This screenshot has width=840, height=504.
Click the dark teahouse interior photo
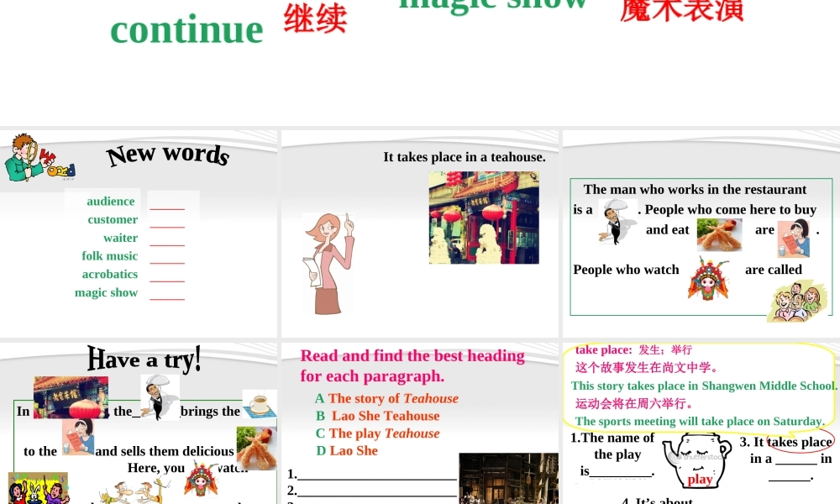click(509, 478)
